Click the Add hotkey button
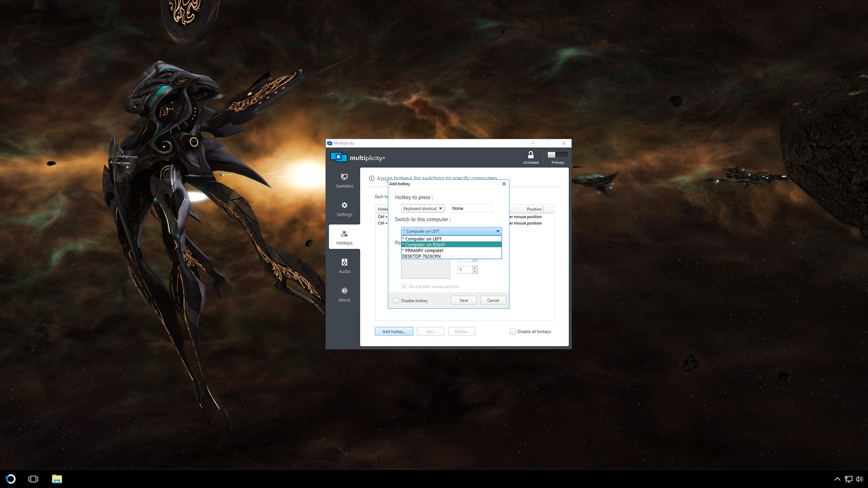Screen dimensions: 868x488 click(394, 331)
